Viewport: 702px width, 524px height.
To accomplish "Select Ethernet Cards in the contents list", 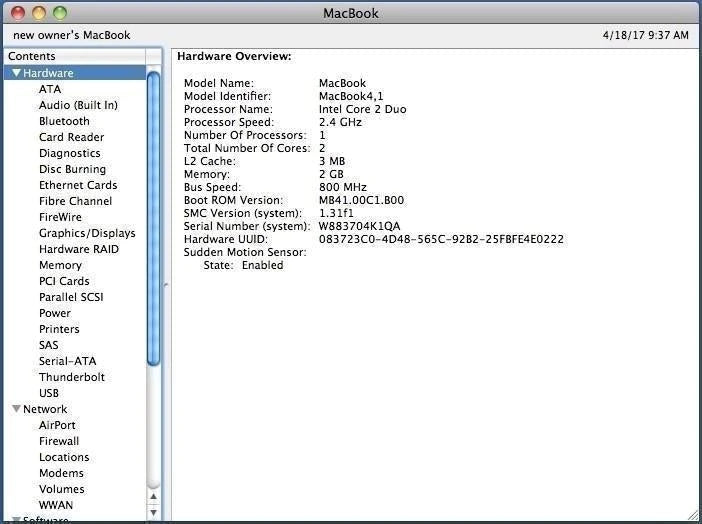I will point(78,185).
